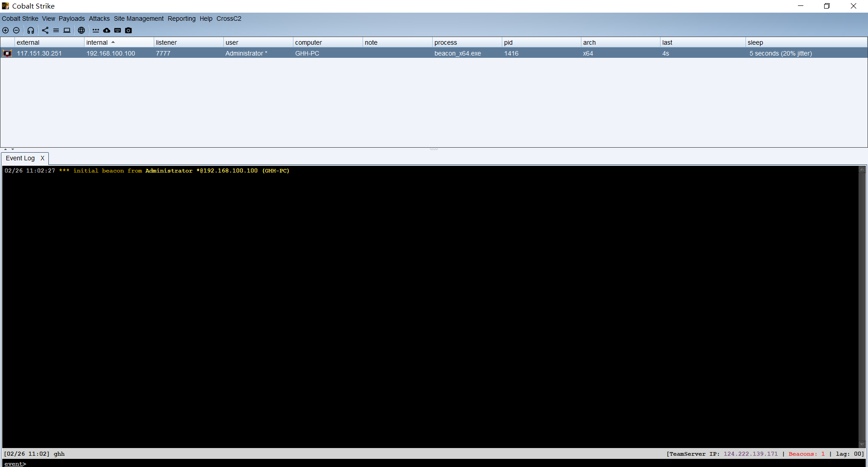
Task: Sort sessions by arch column header
Action: [621, 42]
